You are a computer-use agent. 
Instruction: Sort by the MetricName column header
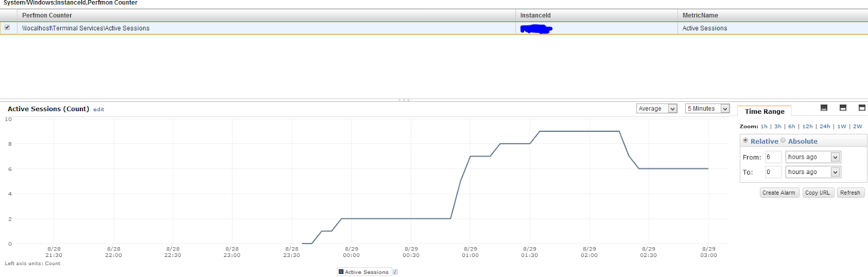(x=773, y=15)
